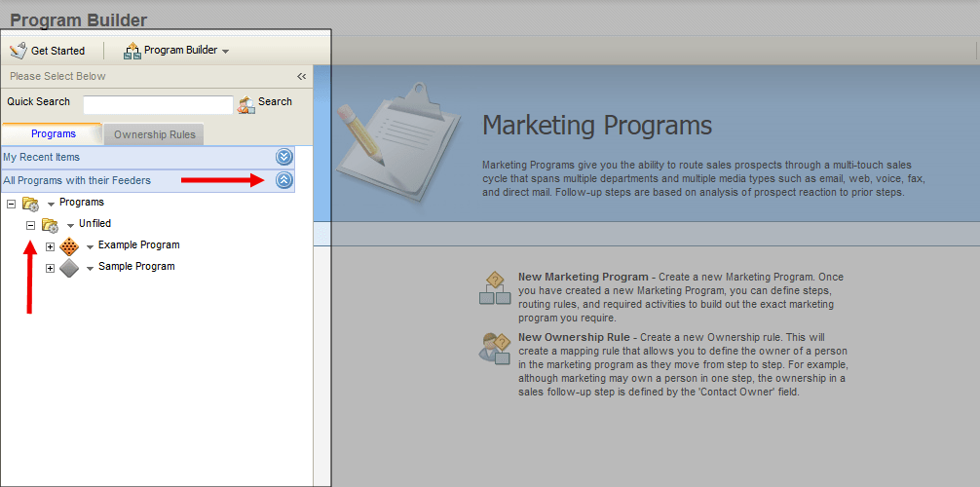
Task: Click the Programs folder icon
Action: [30, 204]
